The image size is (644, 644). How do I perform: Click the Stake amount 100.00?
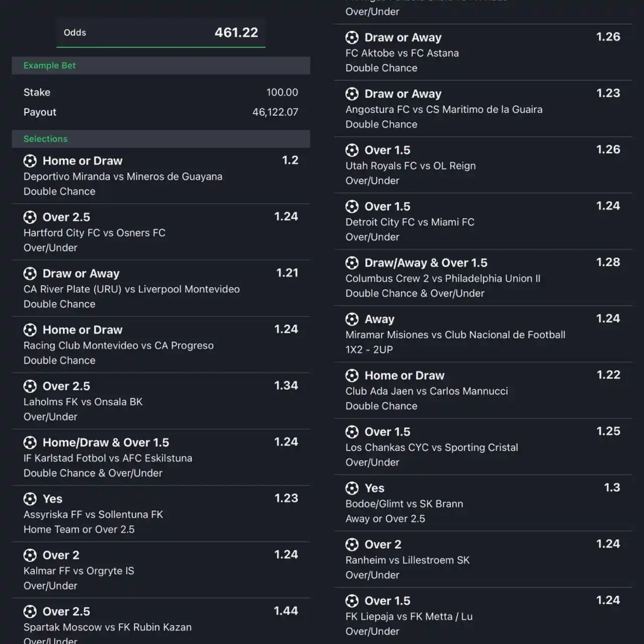tap(282, 93)
